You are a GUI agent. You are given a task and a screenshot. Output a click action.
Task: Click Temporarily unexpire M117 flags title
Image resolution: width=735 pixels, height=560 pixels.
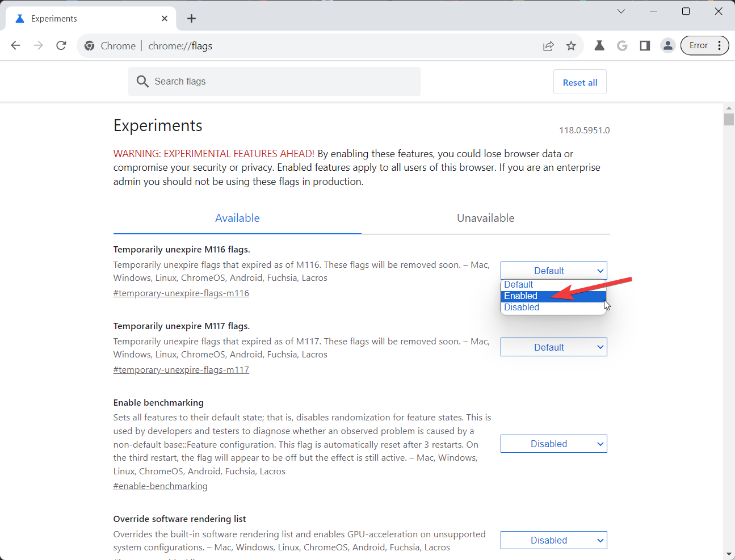point(182,326)
